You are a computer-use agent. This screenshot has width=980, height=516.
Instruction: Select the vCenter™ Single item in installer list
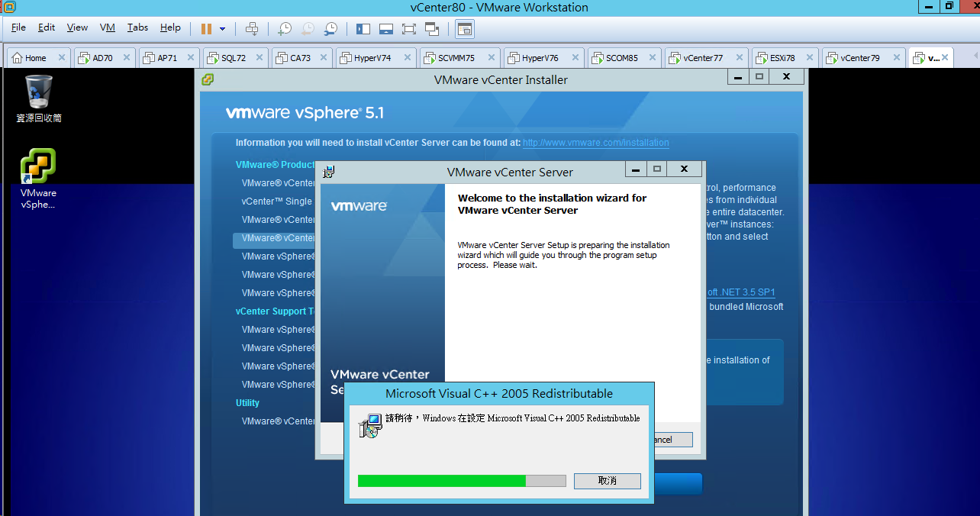click(277, 202)
